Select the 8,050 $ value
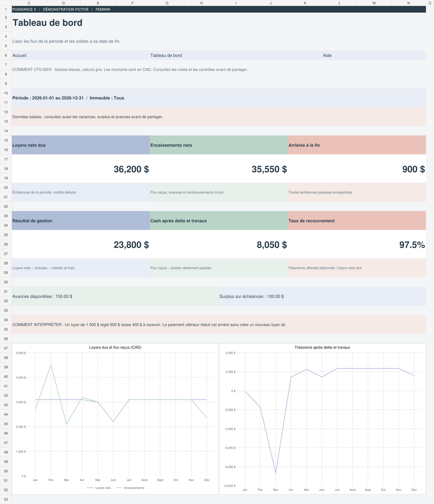This screenshot has width=434, height=504. pyautogui.click(x=272, y=245)
